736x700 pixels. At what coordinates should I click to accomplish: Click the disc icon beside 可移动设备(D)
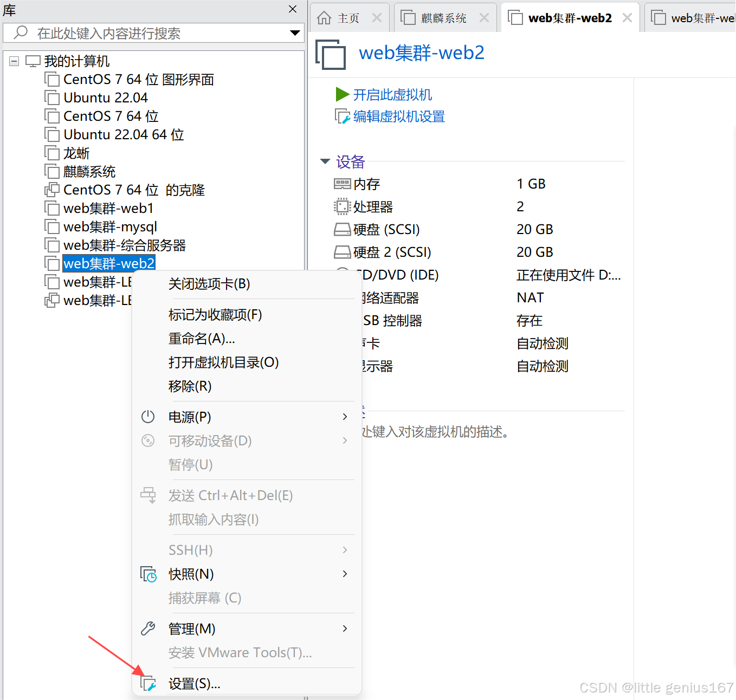point(148,440)
